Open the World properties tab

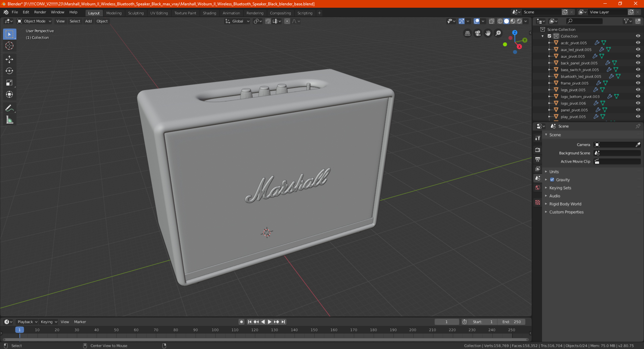pos(538,188)
